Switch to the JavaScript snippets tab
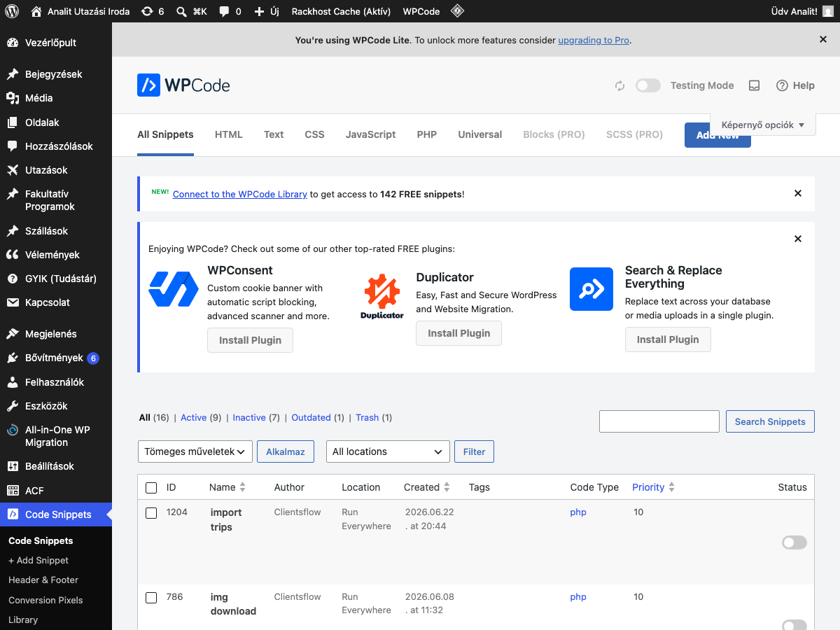The image size is (840, 630). pos(371,134)
